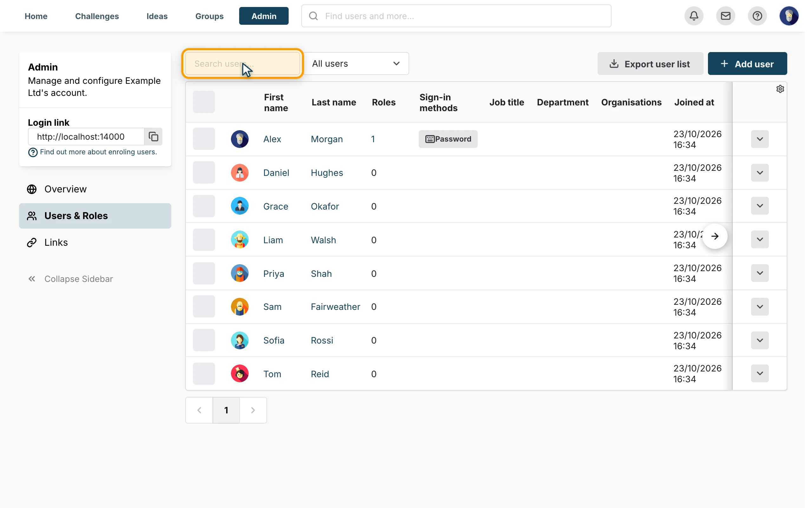Screen dimensions: 812x508
Task: Click Grace Okafor's avatar
Action: coord(239,206)
